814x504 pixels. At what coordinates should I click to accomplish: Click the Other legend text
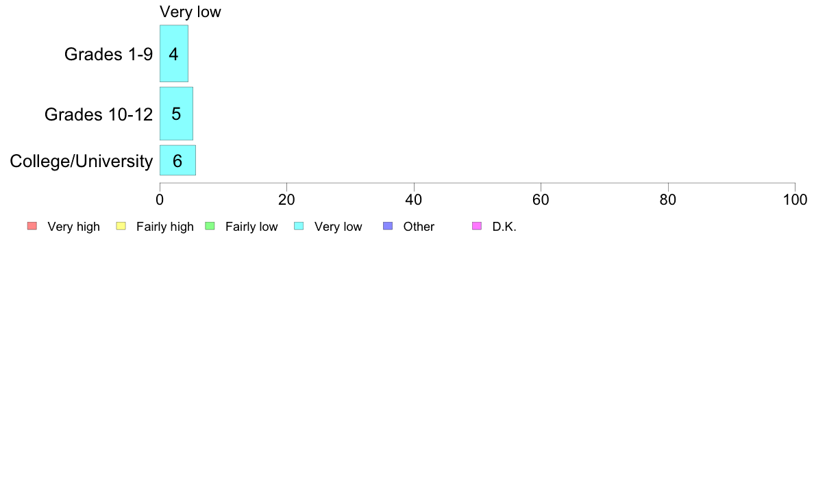coord(419,227)
